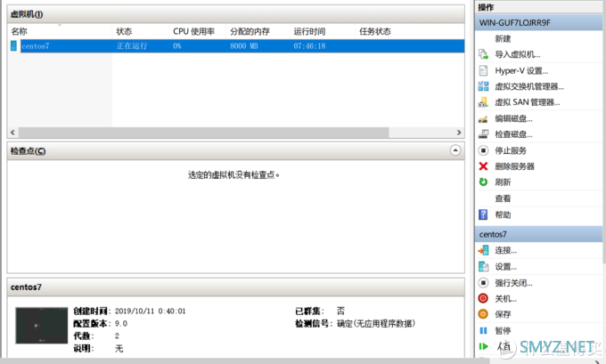The height and width of the screenshot is (364, 606).
Task: Click the 8000 MB memory cell
Action: [244, 46]
